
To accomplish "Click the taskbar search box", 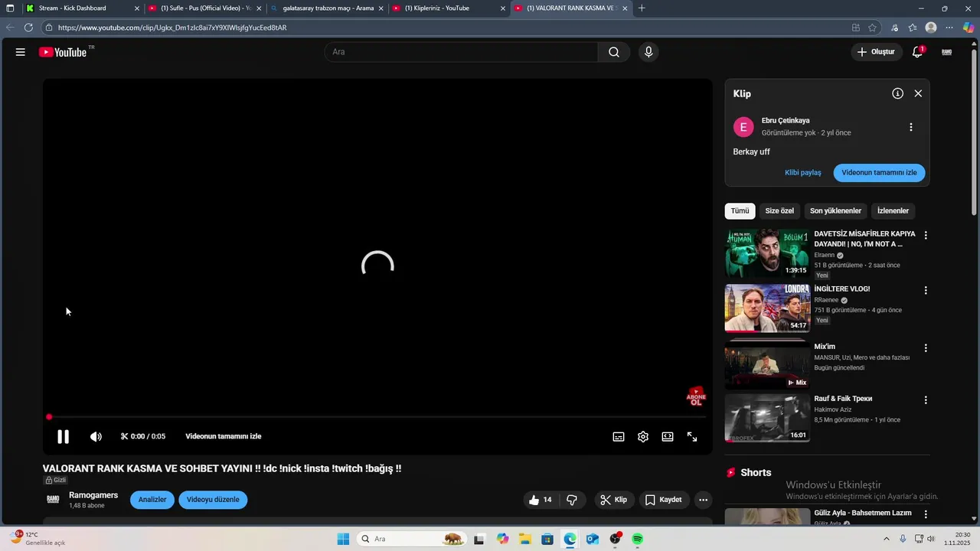I will coord(413,539).
